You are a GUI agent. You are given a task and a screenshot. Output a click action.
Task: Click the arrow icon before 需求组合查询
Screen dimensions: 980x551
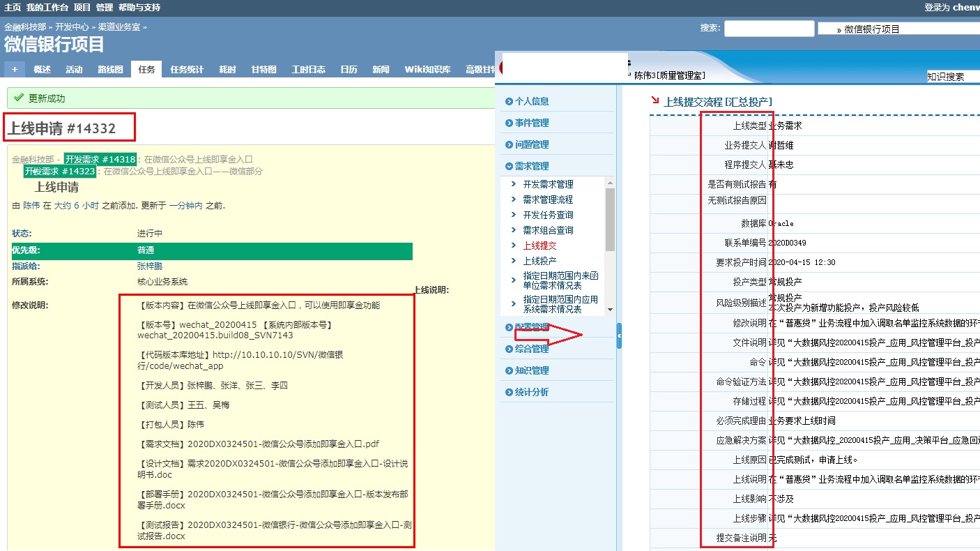point(514,230)
